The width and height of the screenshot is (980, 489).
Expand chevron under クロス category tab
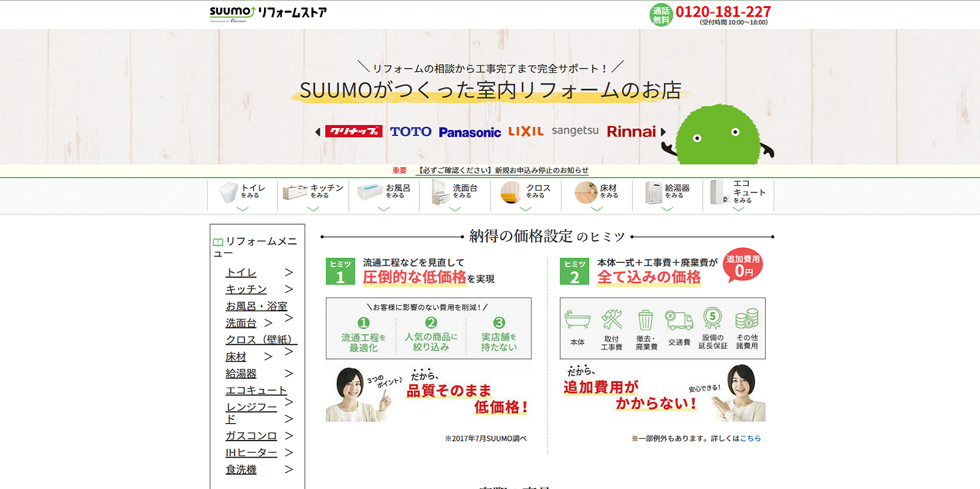[526, 209]
